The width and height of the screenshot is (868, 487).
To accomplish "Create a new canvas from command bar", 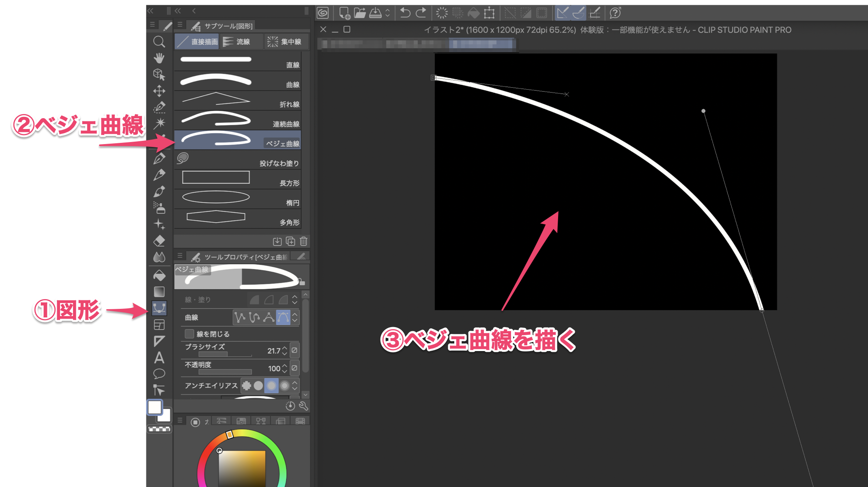I will (344, 13).
